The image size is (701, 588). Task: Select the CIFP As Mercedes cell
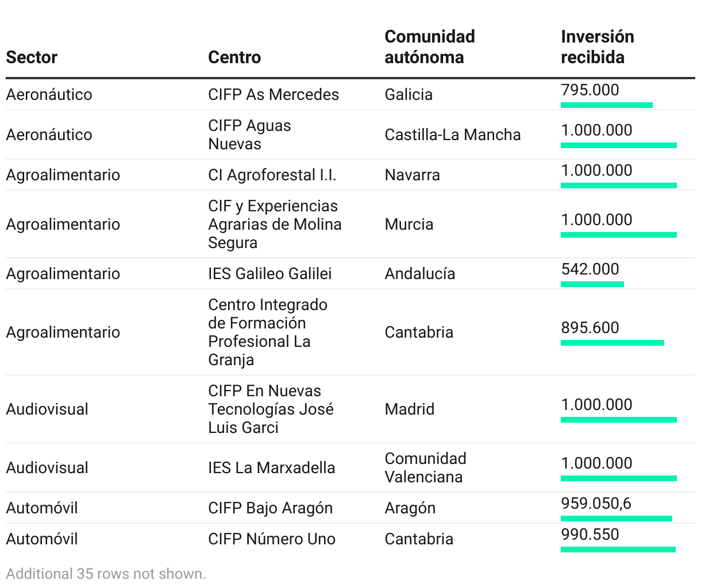tap(274, 94)
